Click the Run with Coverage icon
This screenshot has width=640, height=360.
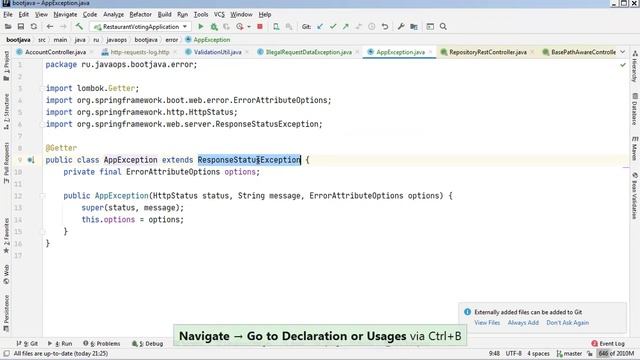coord(227,27)
